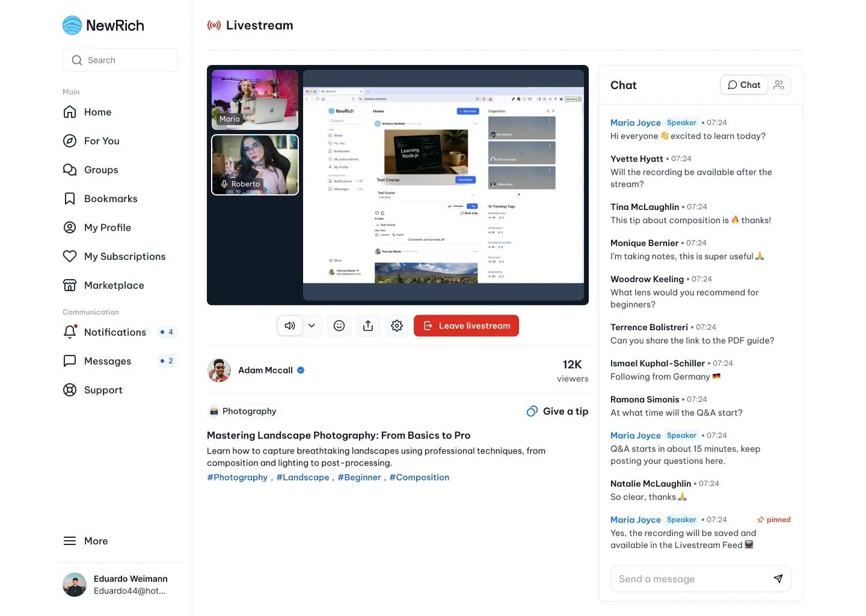Viewport: 866px width, 616px height.
Task: Click the 12K viewers count
Action: tap(573, 371)
